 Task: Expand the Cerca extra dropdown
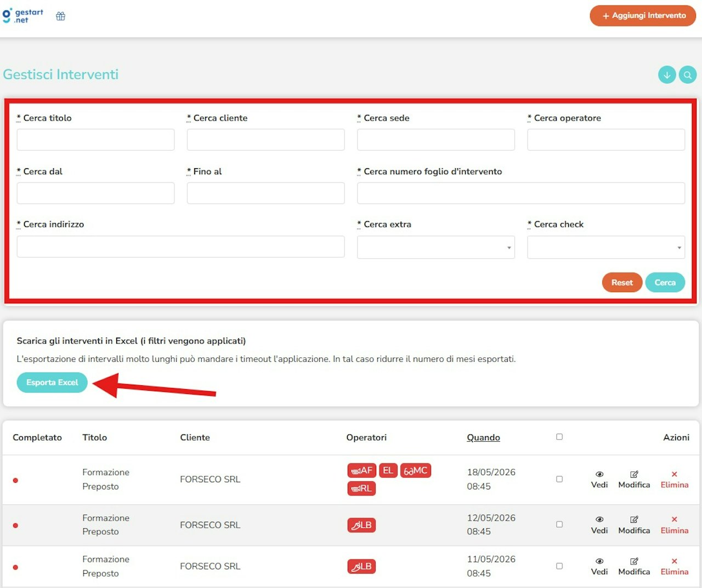pos(436,247)
